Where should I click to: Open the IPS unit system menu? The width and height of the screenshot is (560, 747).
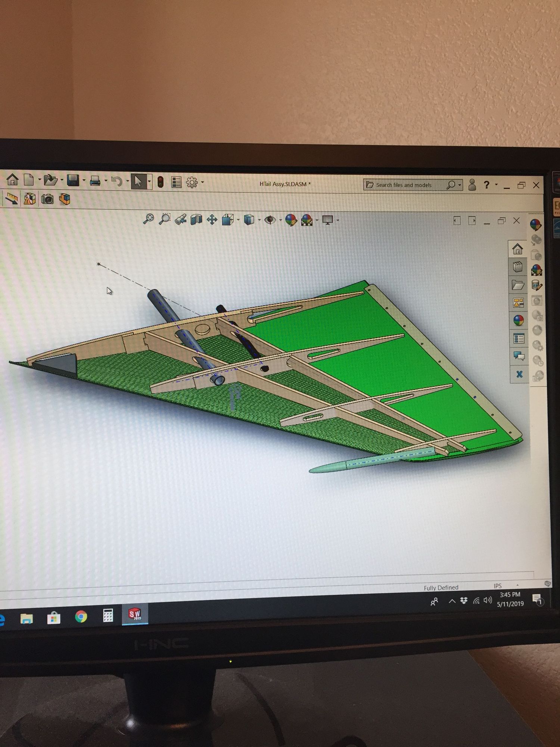pos(497,586)
